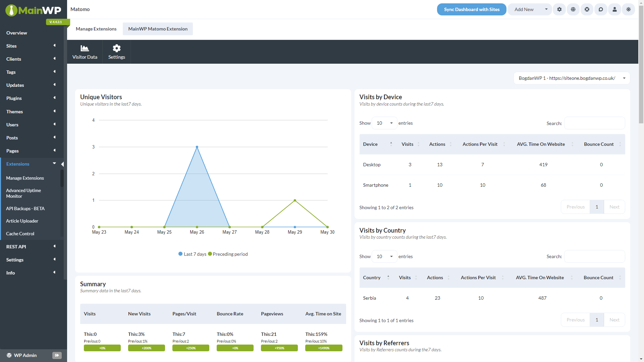644x362 pixels.
Task: Toggle Preceding period legend series
Action: pyautogui.click(x=228, y=254)
